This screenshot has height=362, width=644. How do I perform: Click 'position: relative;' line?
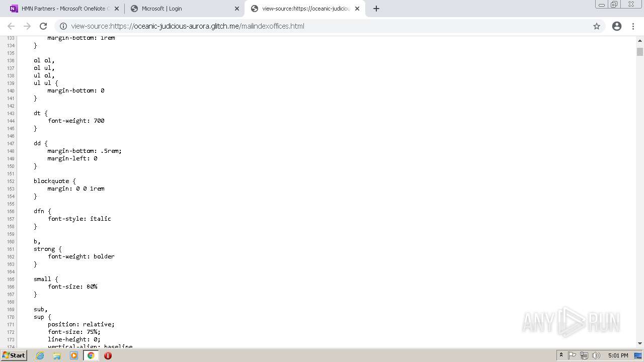[81, 324]
